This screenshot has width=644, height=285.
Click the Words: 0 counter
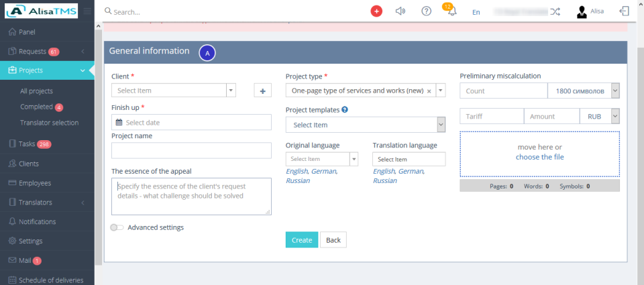(x=537, y=186)
